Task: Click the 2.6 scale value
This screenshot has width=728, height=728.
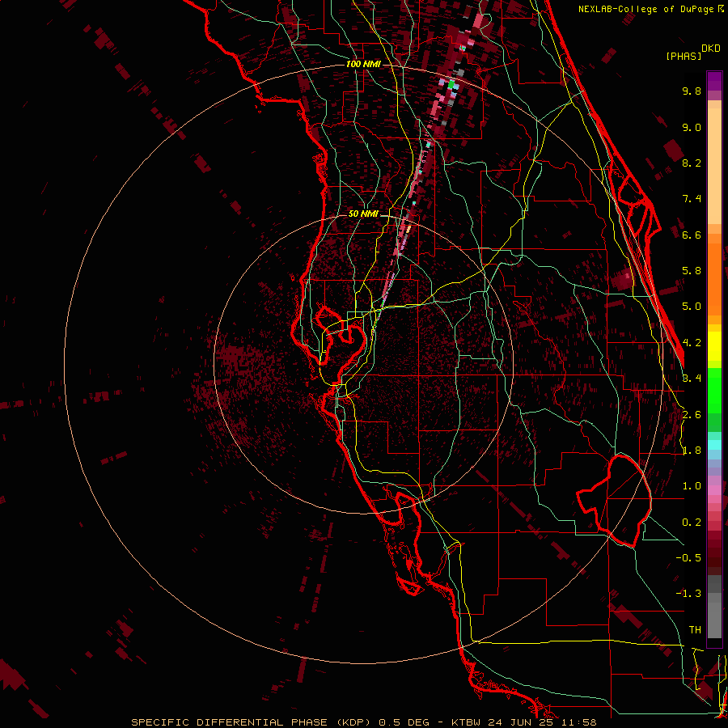Action: point(692,415)
